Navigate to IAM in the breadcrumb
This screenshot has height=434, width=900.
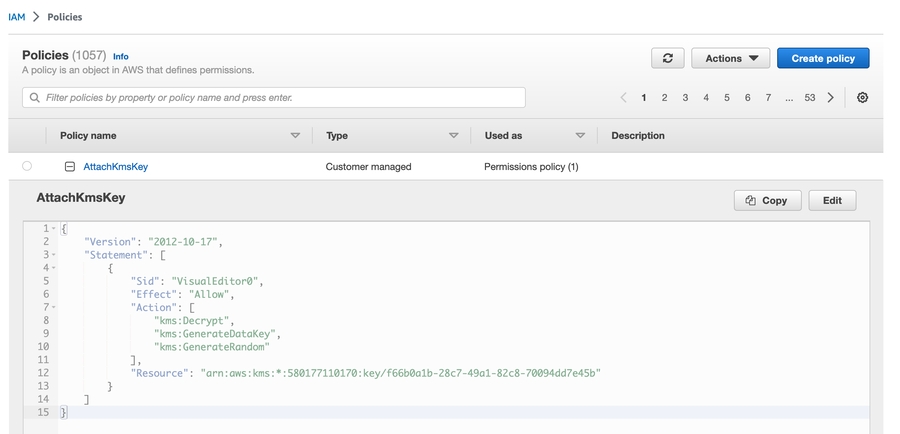tap(16, 17)
